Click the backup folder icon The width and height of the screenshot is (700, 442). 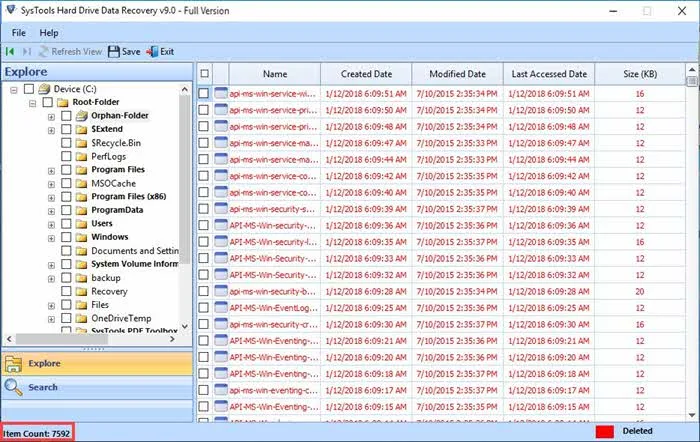81,278
